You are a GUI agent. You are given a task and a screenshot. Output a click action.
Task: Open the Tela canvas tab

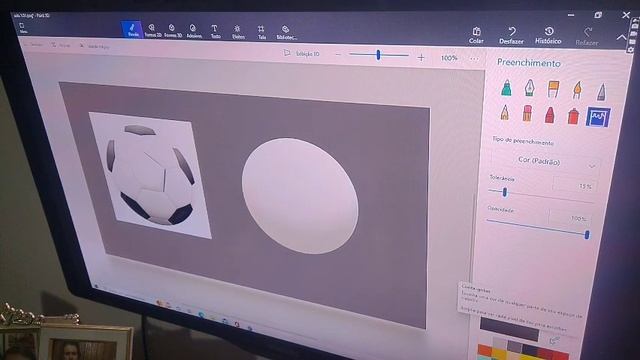(x=261, y=33)
